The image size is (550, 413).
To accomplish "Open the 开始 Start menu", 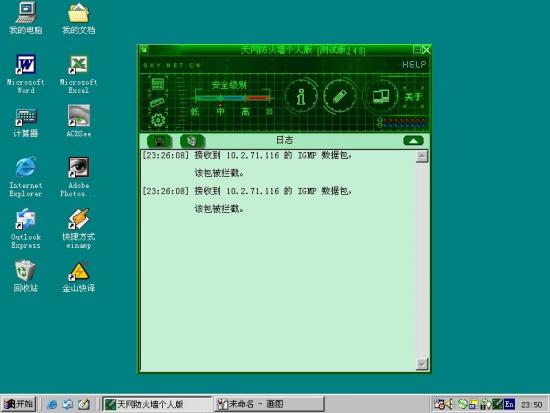I will [19, 404].
